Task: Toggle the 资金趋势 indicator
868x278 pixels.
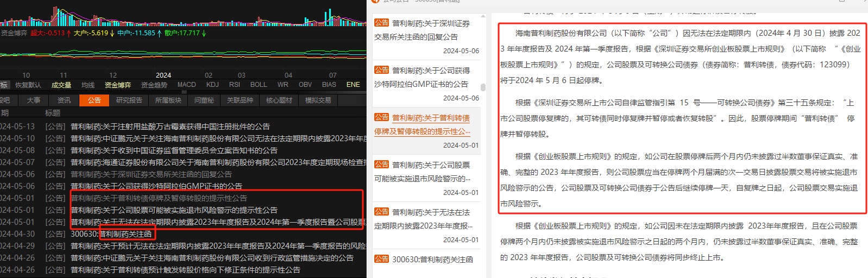Action: click(154, 85)
